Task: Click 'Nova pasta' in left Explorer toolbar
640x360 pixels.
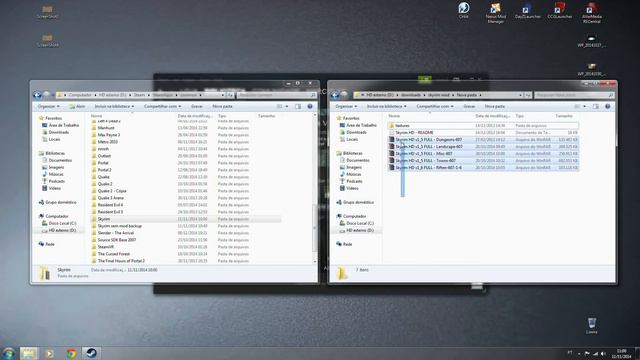Action: (x=222, y=107)
